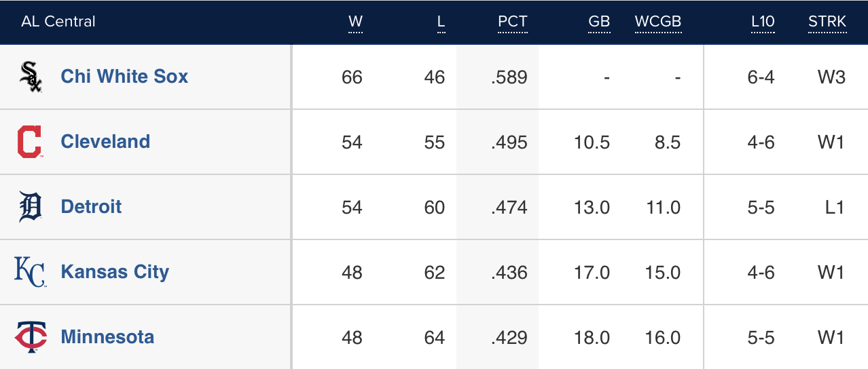Screen dimensions: 868x369
Task: Click the L10 column header
Action: [763, 22]
